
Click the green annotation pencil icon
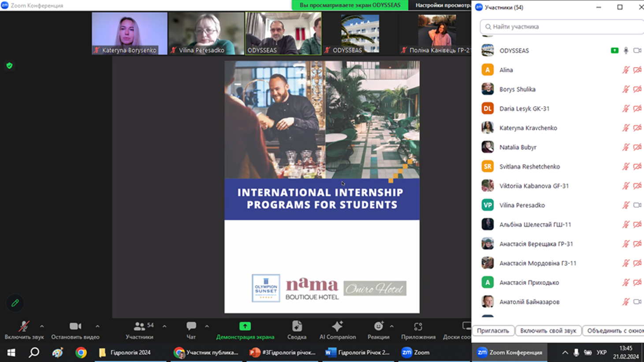(15, 303)
